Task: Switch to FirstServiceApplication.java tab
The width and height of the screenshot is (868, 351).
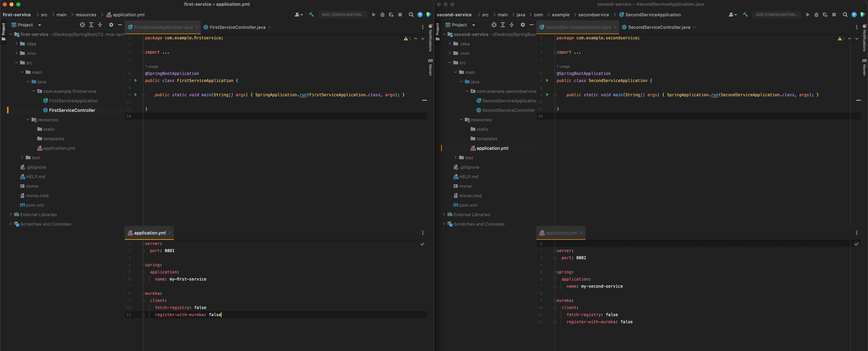Action: (163, 27)
